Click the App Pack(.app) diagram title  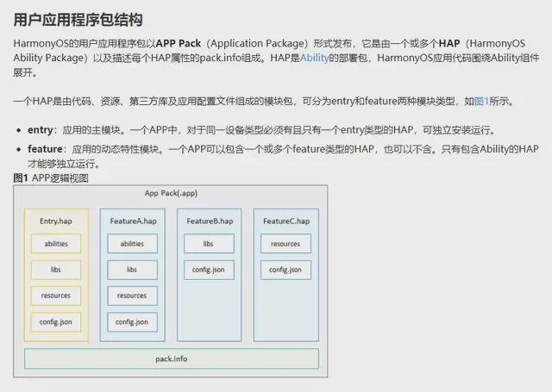coord(171,193)
